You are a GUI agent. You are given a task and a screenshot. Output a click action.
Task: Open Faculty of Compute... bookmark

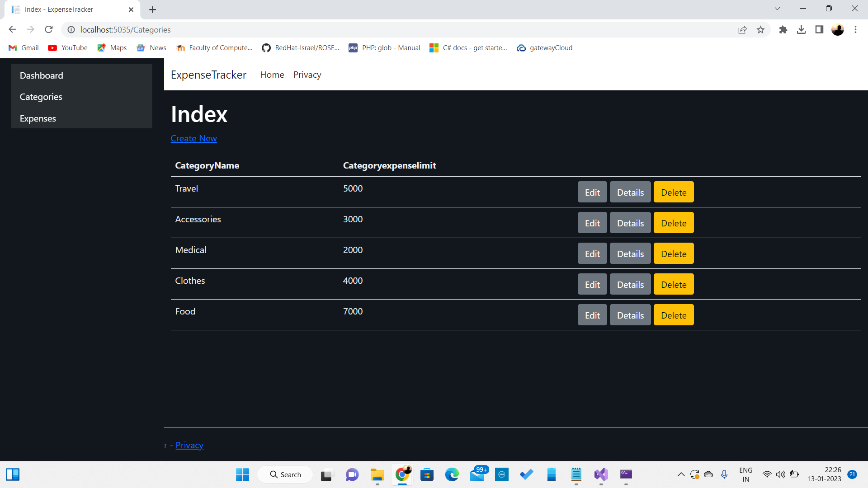click(x=214, y=48)
